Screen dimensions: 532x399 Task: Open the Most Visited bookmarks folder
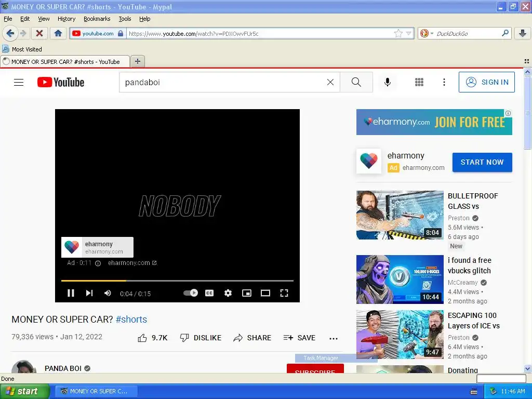(22, 49)
